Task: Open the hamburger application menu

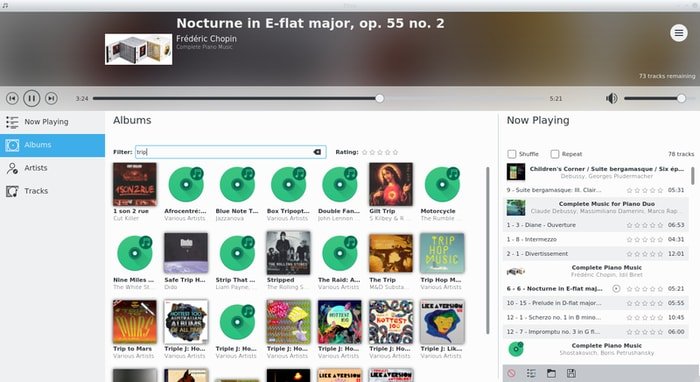Action: [679, 33]
